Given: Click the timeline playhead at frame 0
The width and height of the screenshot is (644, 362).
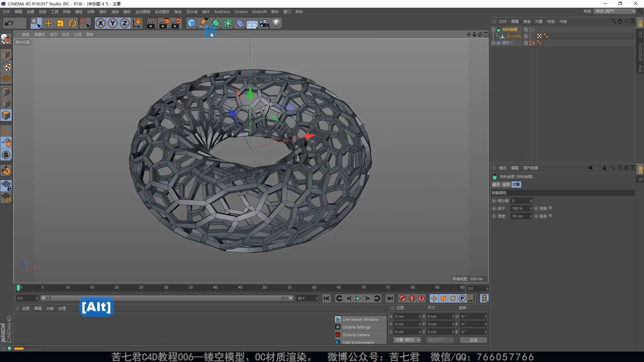Looking at the screenshot, I should (x=18, y=288).
